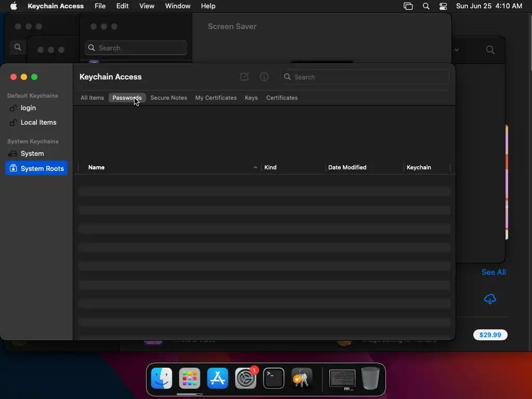The image size is (532, 399).
Task: Open Trash from the Dock
Action: 370,378
